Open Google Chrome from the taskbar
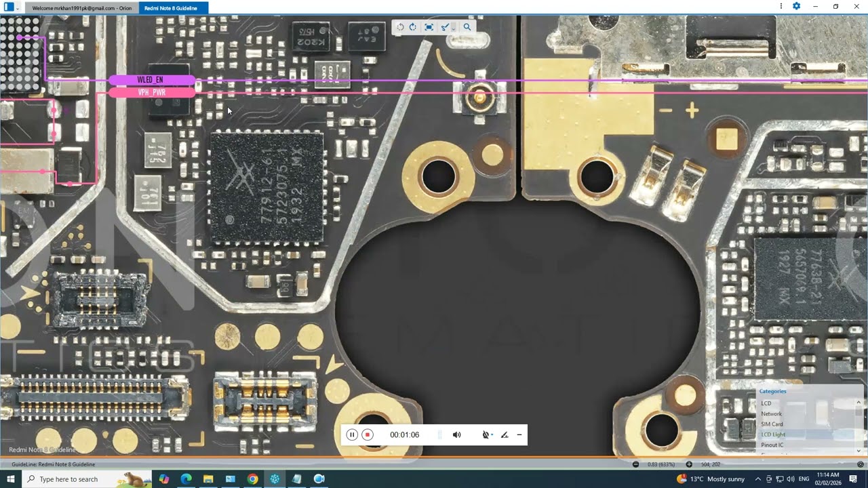 pyautogui.click(x=252, y=479)
